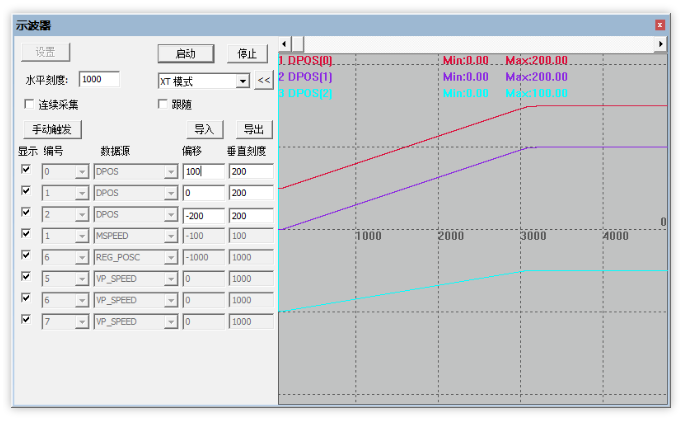
Task: Click the 3000 axis label
Action: coord(533,236)
